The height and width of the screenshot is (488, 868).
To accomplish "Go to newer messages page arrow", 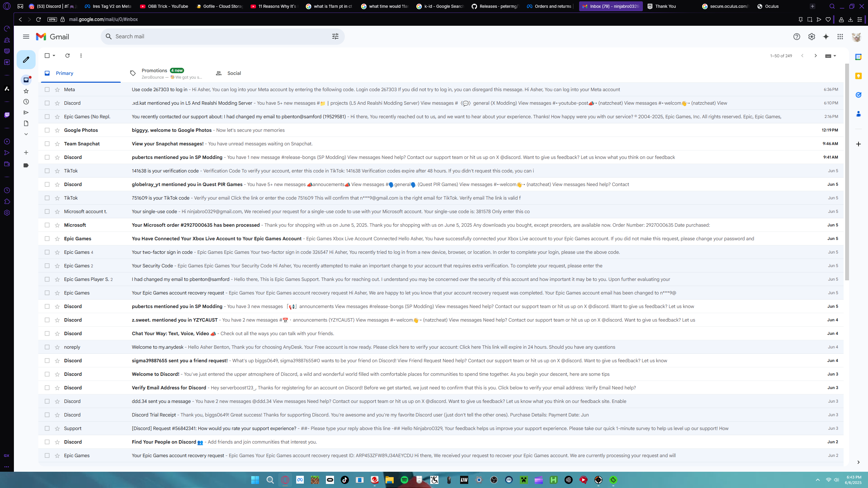I will pos(802,56).
